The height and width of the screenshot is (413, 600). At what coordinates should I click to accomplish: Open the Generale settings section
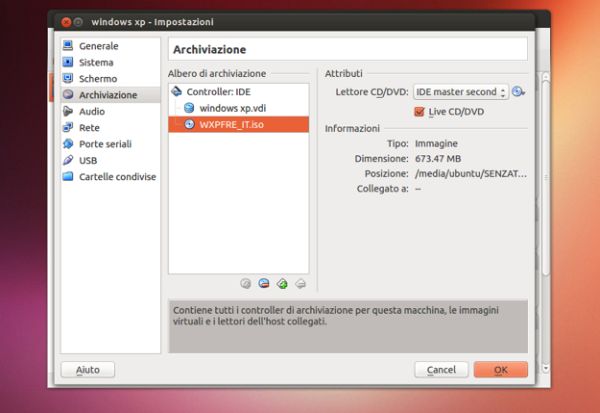tap(98, 46)
